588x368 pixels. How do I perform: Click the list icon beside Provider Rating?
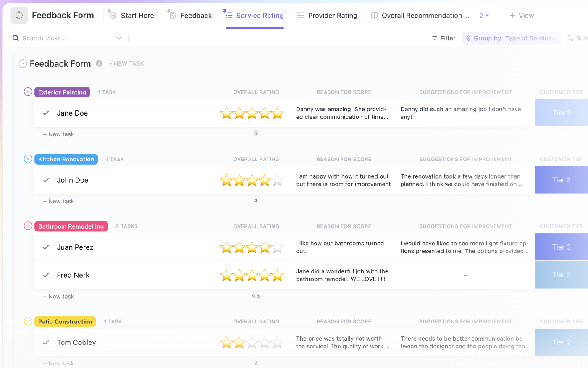tap(301, 16)
